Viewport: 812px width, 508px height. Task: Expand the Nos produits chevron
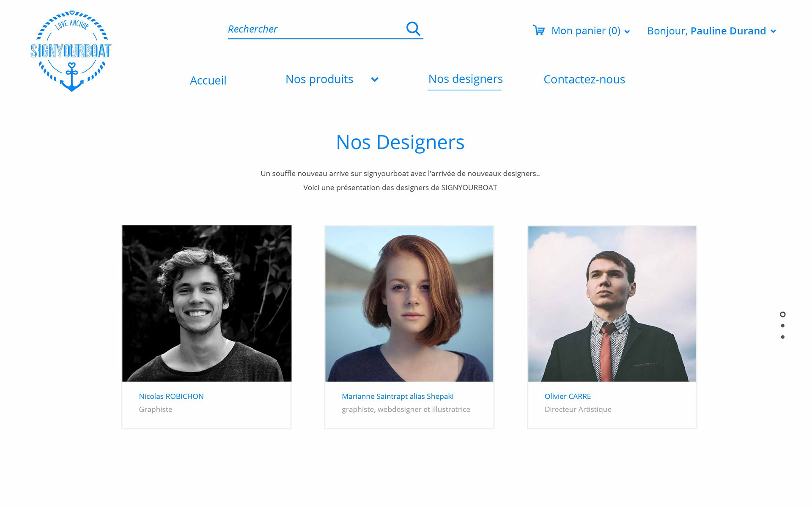tap(375, 80)
